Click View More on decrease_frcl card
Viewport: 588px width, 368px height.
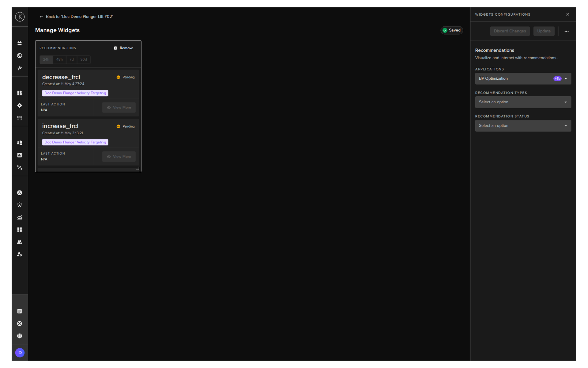click(x=119, y=107)
